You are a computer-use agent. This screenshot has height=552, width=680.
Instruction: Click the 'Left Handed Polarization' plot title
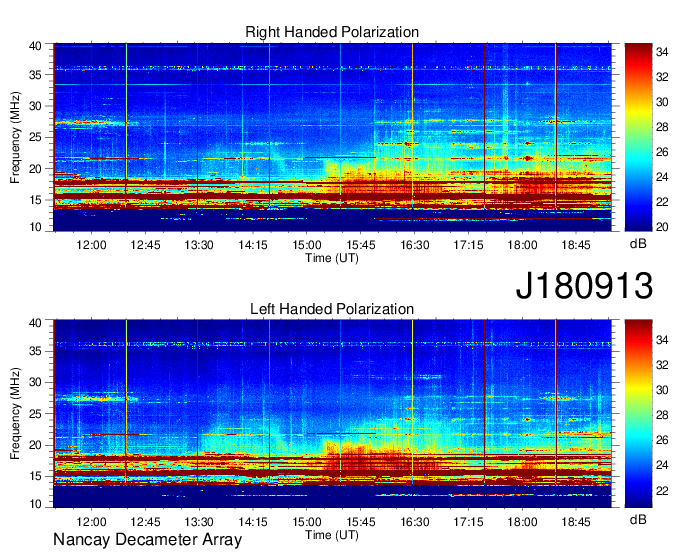[x=332, y=309]
